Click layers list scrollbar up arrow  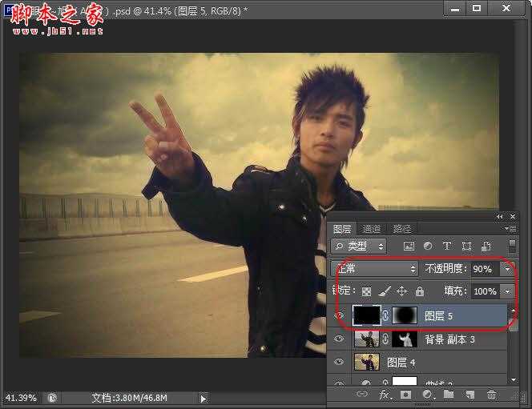(x=513, y=310)
